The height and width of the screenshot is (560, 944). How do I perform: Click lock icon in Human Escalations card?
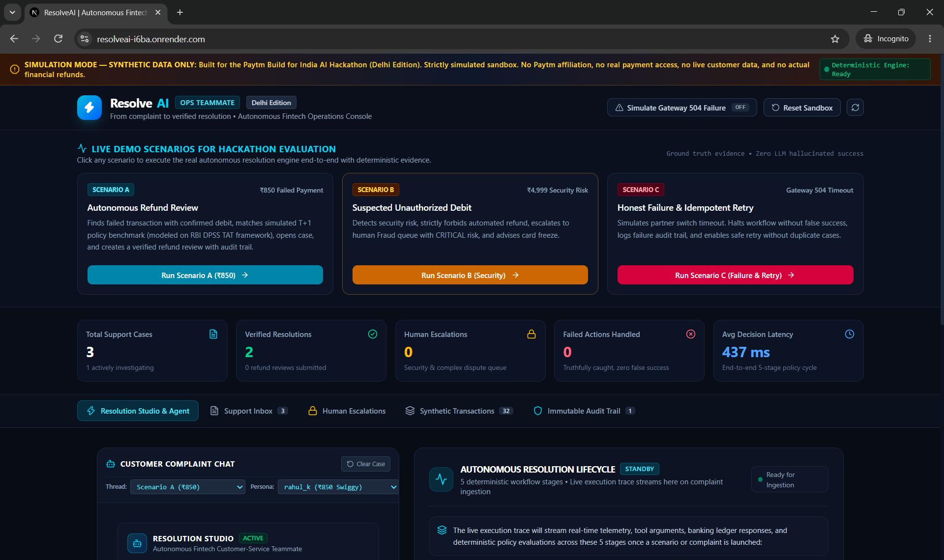point(531,334)
